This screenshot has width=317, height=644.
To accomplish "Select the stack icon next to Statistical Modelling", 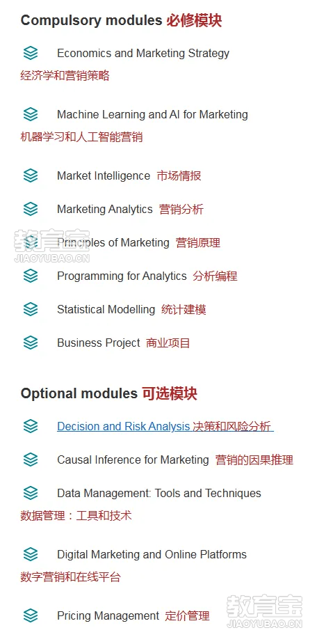I will pos(31,309).
